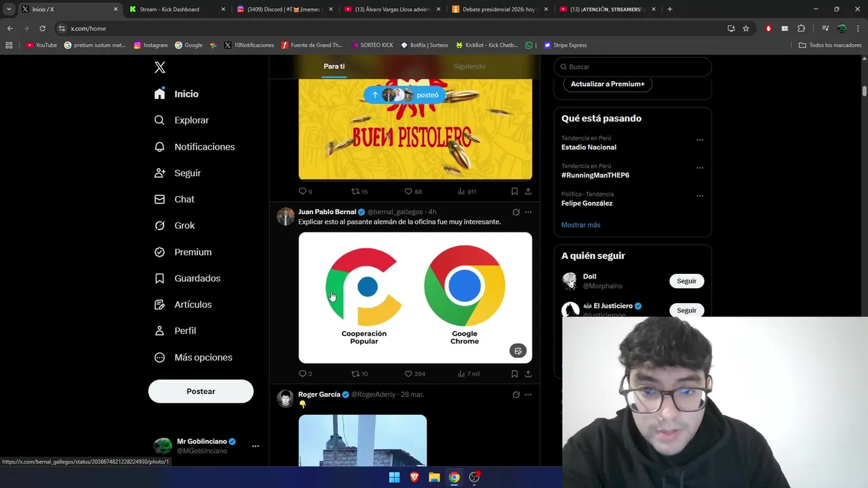Click Grok explain icon on Juan Pablo Bernal's post
This screenshot has width=868, height=488.
[516, 212]
